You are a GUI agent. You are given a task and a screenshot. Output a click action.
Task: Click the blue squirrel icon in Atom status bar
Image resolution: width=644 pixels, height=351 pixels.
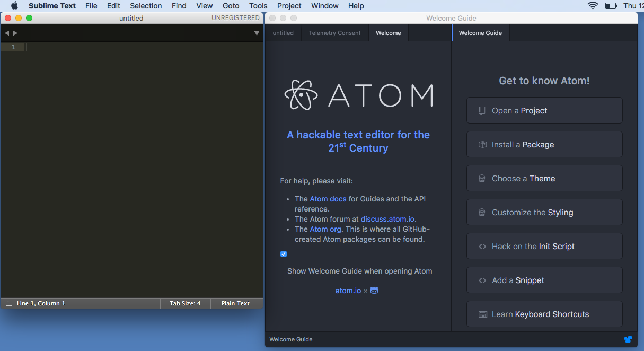point(628,339)
